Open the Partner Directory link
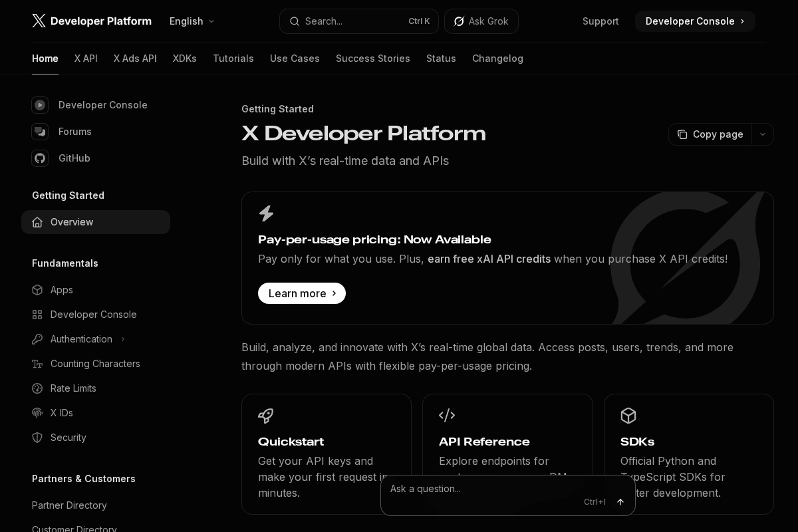Screen dimensions: 798x532 pyautogui.click(x=69, y=505)
